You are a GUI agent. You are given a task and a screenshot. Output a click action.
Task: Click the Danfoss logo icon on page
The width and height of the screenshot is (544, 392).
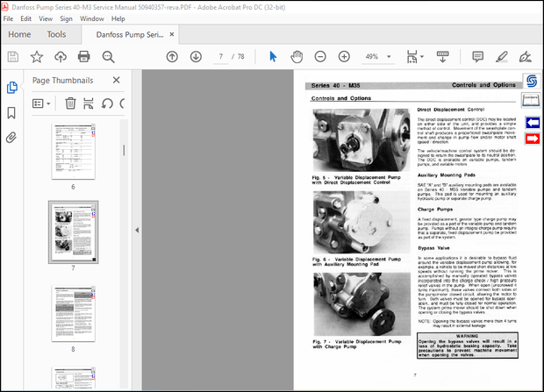(x=532, y=82)
